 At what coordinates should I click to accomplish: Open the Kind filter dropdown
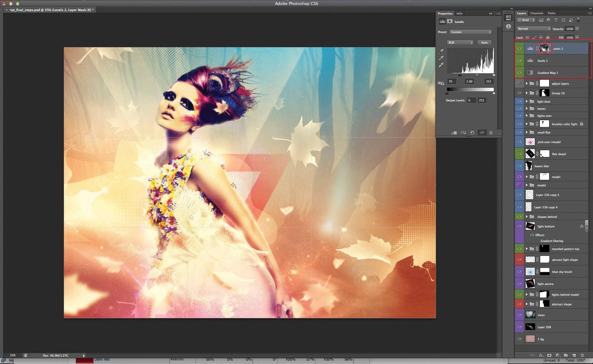click(x=526, y=20)
